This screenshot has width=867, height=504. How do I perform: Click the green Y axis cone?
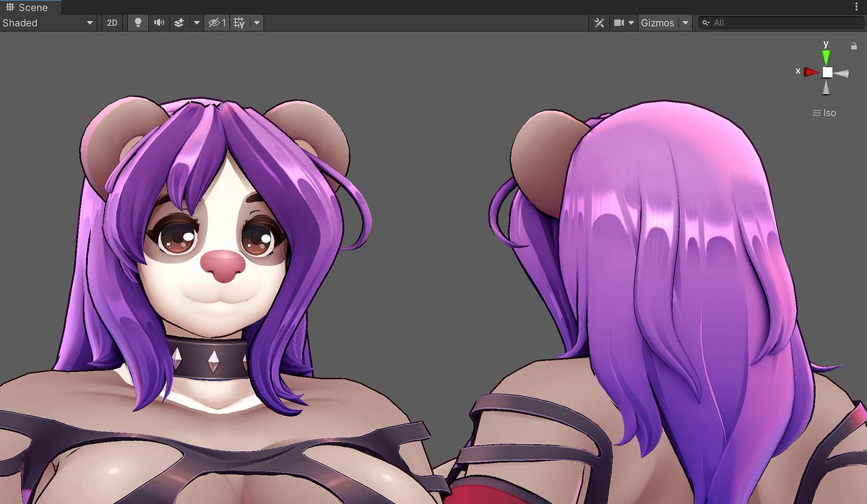click(x=826, y=57)
